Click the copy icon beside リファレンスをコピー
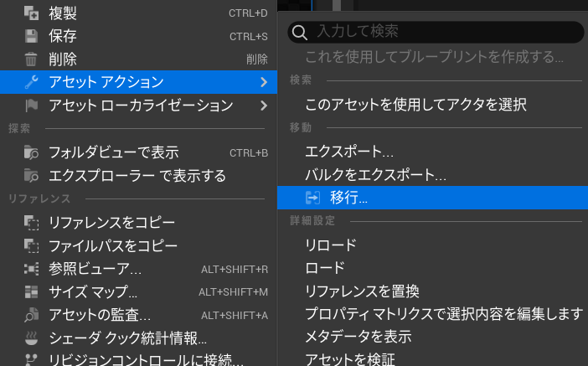 [x=31, y=223]
